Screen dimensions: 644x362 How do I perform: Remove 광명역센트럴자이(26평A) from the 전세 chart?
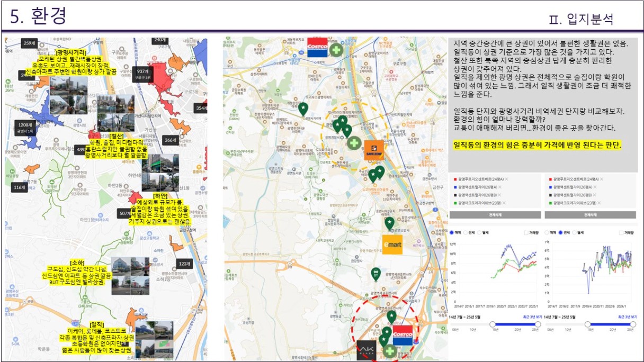click(594, 187)
